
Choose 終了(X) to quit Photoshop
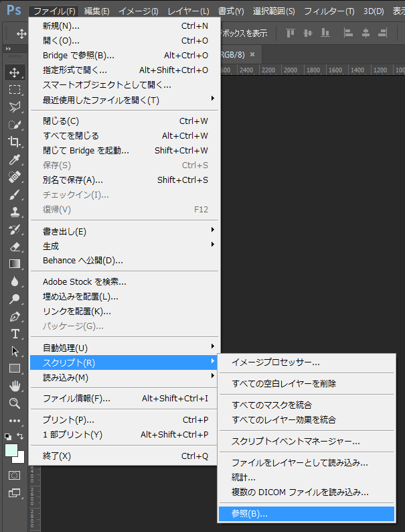124,456
